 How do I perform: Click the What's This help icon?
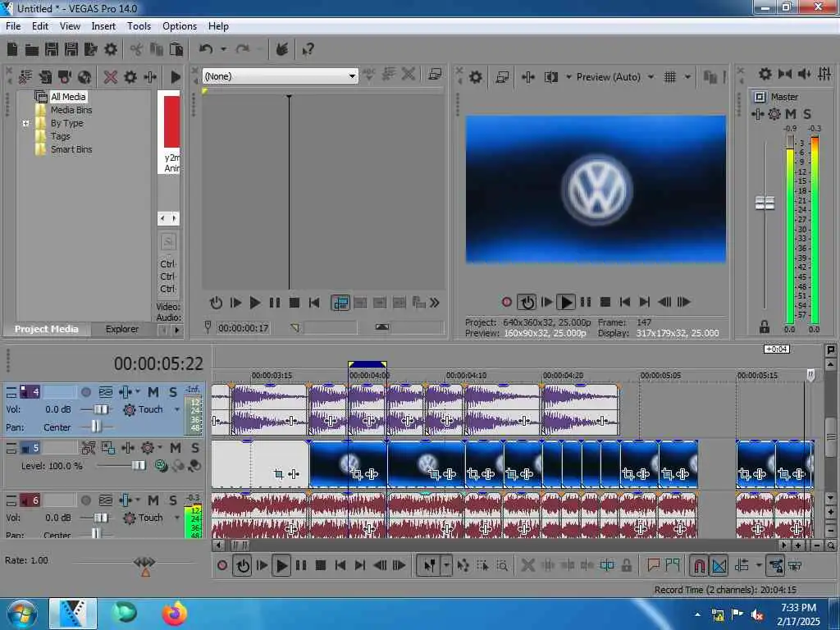(x=308, y=50)
